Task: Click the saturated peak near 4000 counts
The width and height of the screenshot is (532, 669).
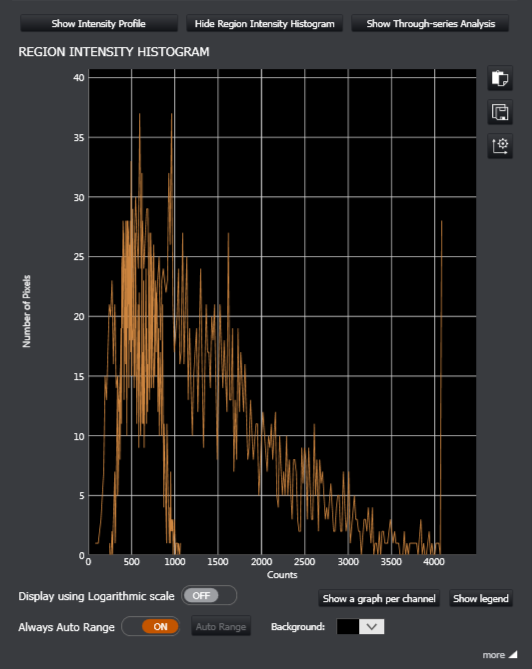Action: tap(441, 384)
